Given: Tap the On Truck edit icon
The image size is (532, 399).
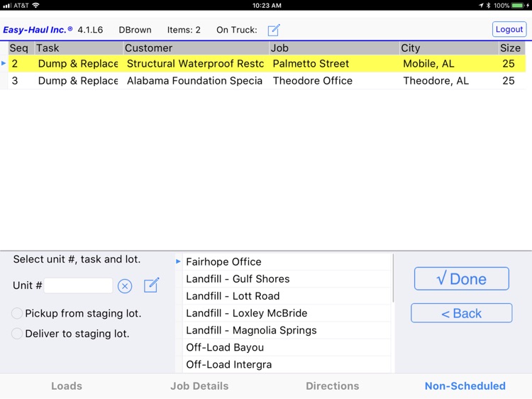Looking at the screenshot, I should 274,30.
